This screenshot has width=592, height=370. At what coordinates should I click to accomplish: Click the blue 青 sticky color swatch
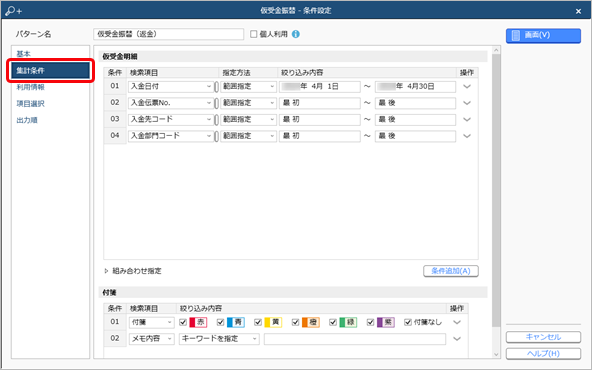click(236, 322)
